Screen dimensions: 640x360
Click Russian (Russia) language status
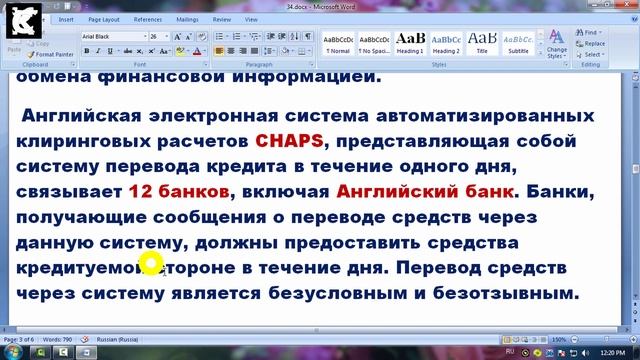(117, 340)
